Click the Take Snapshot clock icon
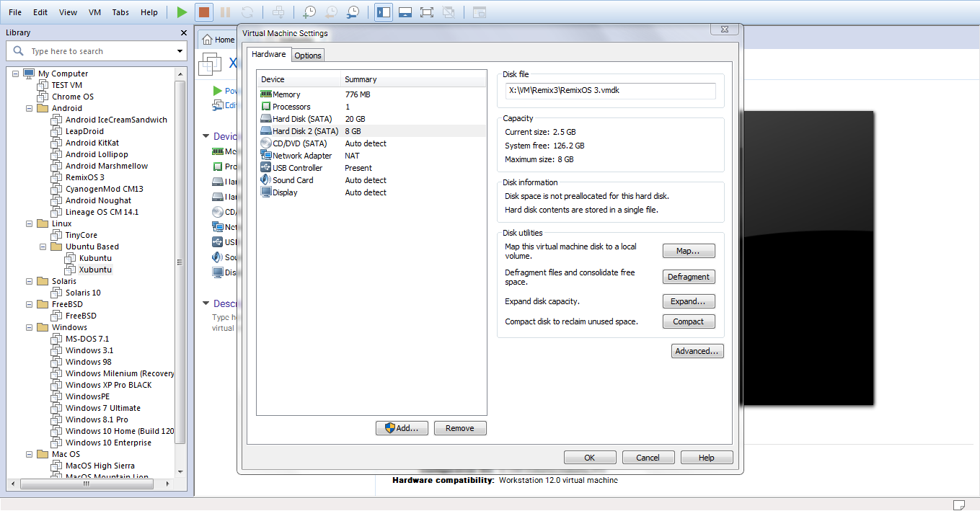 coord(309,12)
